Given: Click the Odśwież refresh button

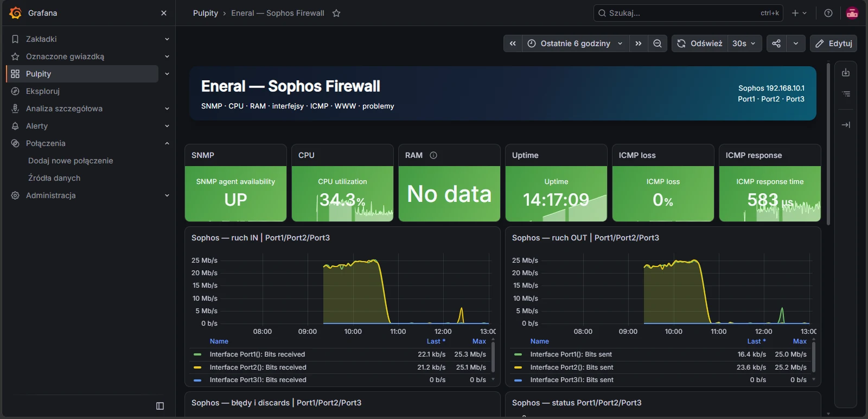Looking at the screenshot, I should click(x=700, y=43).
